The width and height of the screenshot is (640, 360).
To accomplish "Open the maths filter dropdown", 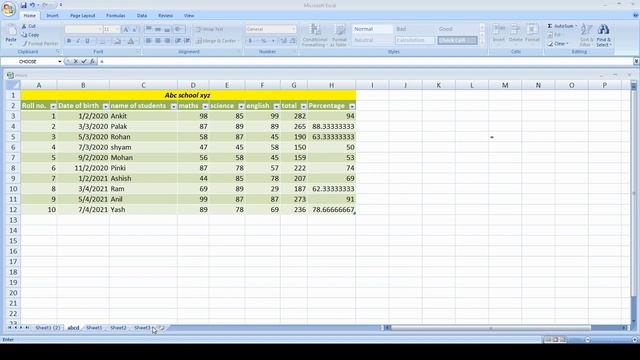I will pyautogui.click(x=205, y=106).
